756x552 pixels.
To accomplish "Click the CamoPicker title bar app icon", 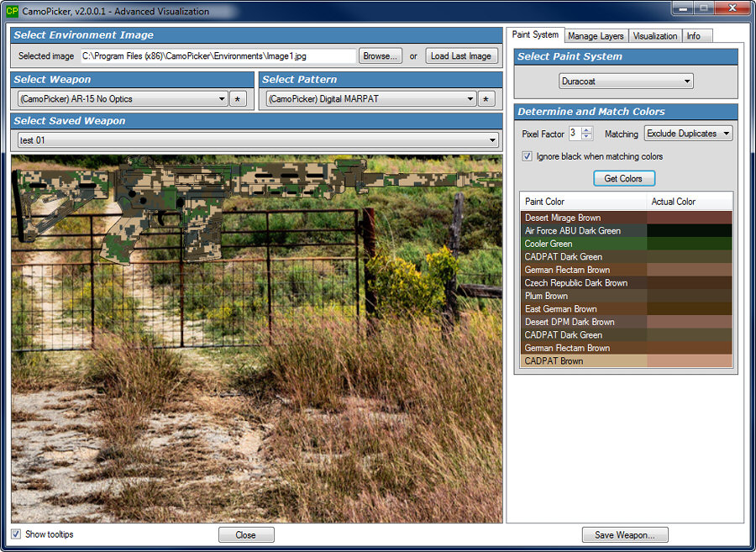I will click(x=12, y=12).
